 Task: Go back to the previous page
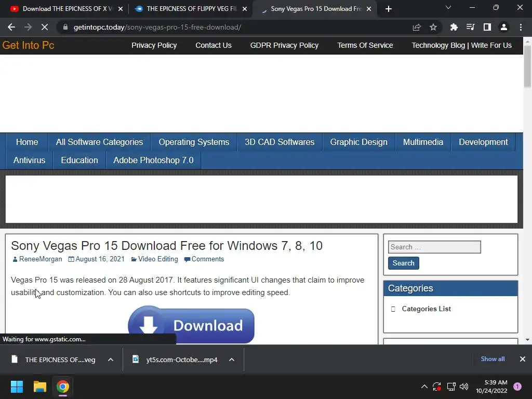pos(11,27)
